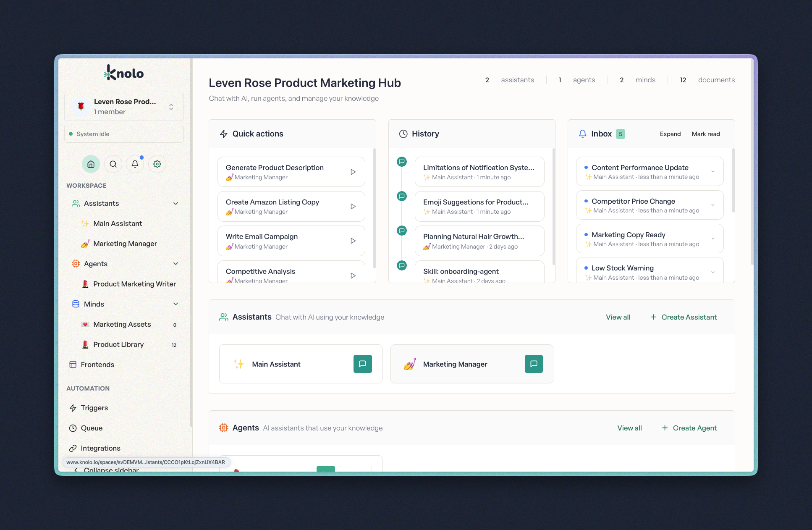
Task: Expand Content Performance Update notification
Action: click(x=713, y=171)
